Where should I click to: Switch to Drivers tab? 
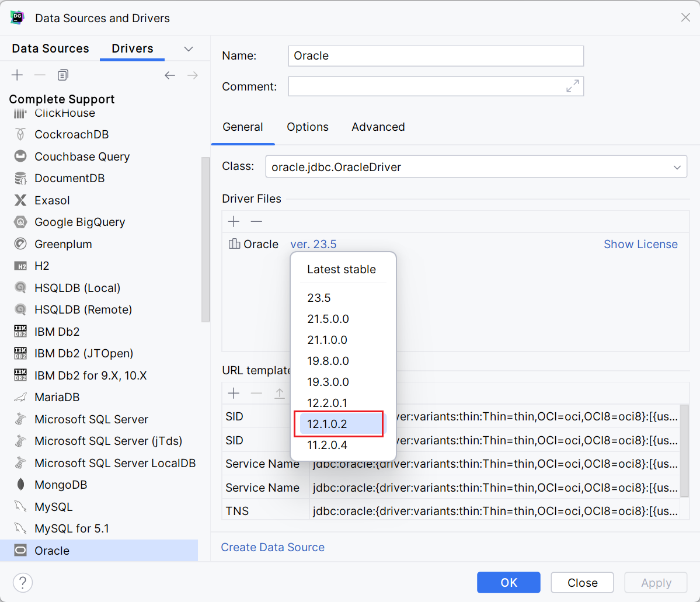pos(132,48)
